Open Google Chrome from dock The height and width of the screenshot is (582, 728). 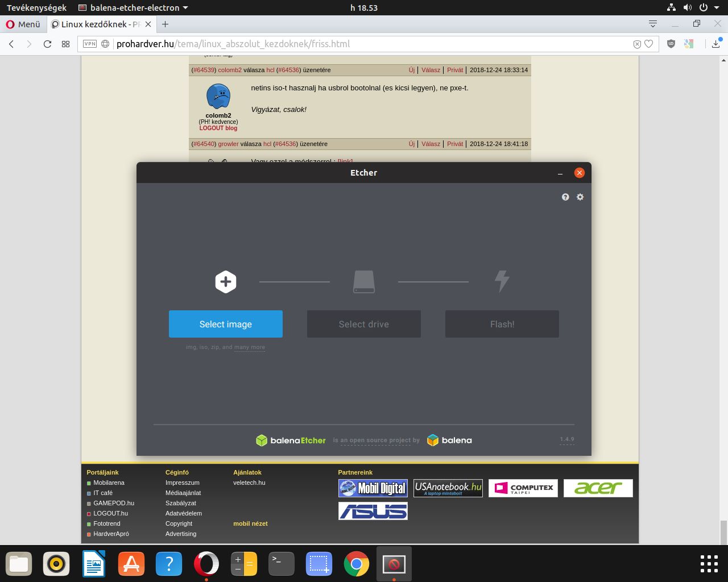tap(357, 564)
